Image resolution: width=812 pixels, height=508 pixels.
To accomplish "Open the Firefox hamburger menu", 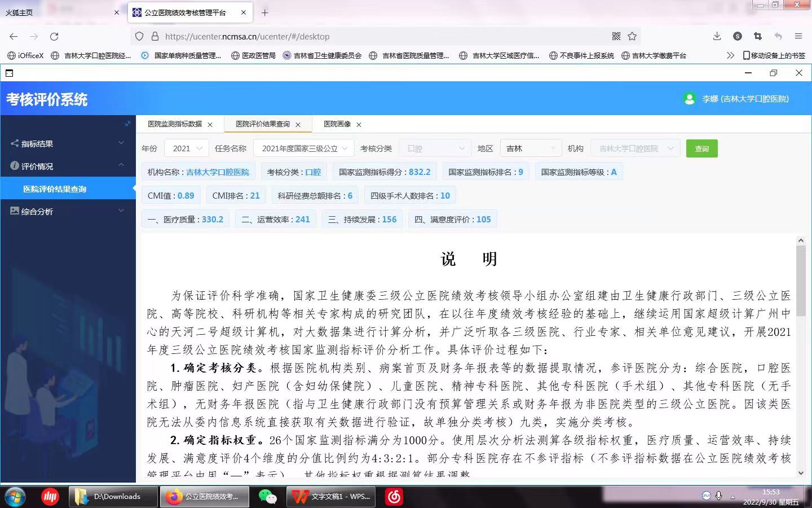I will [798, 36].
